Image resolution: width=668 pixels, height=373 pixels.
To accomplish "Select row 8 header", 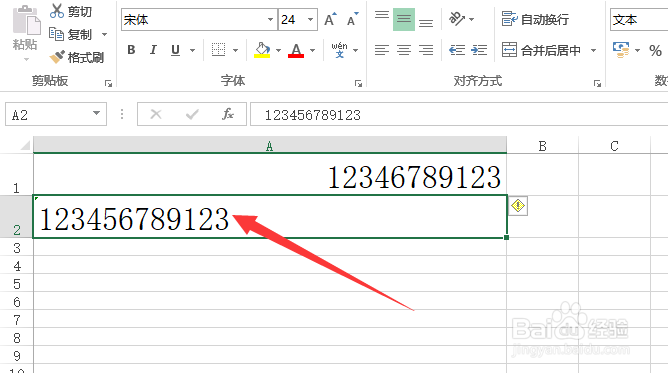I will point(16,337).
